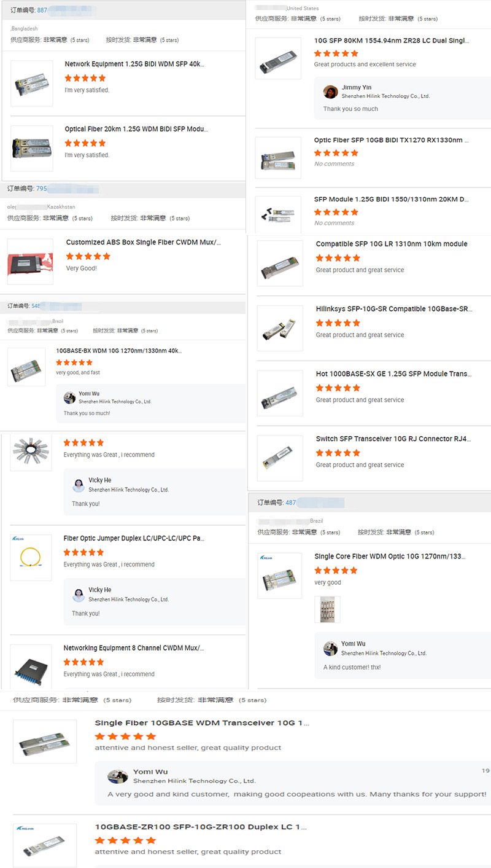Click star rating under Single Fiber 10GBASE WDM
Image resolution: width=491 pixels, height=868 pixels.
(126, 736)
